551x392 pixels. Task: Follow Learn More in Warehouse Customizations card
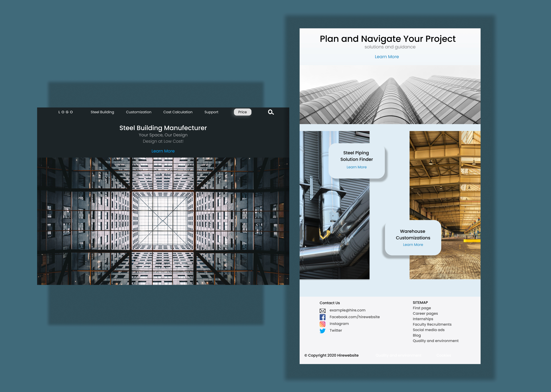[x=413, y=244]
